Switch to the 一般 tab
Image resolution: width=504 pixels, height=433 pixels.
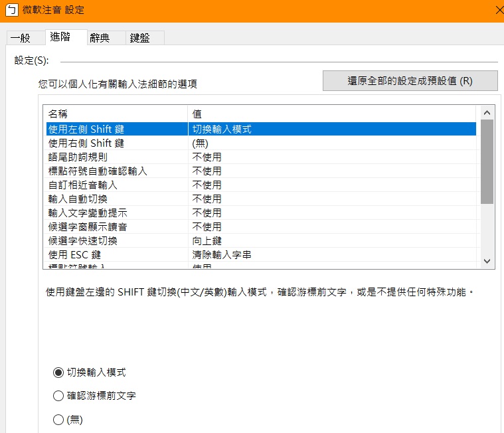click(26, 38)
